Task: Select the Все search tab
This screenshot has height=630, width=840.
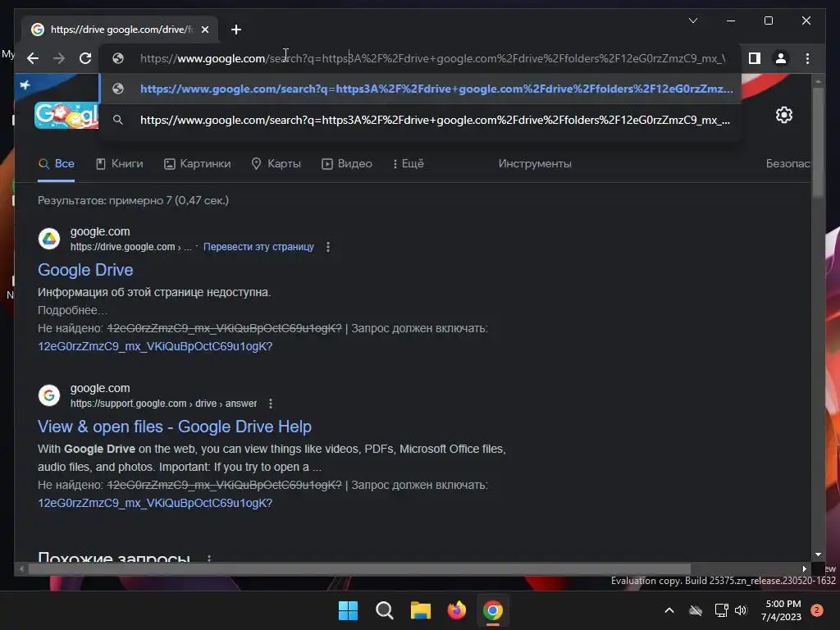Action: click(57, 164)
